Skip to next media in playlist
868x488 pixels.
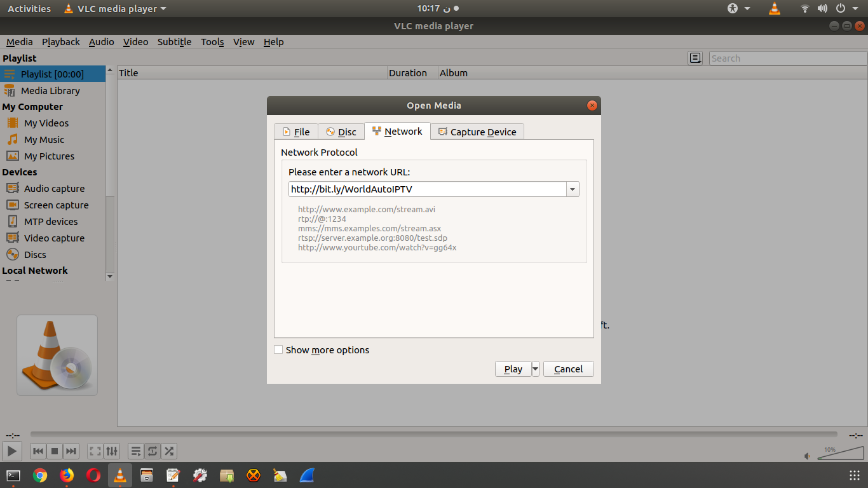(x=71, y=451)
